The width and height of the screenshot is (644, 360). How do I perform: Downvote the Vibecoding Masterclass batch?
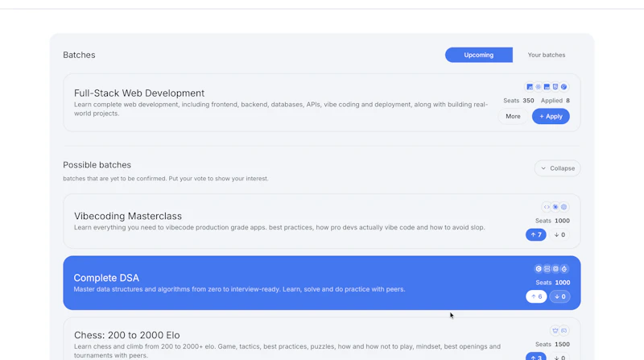(559, 234)
